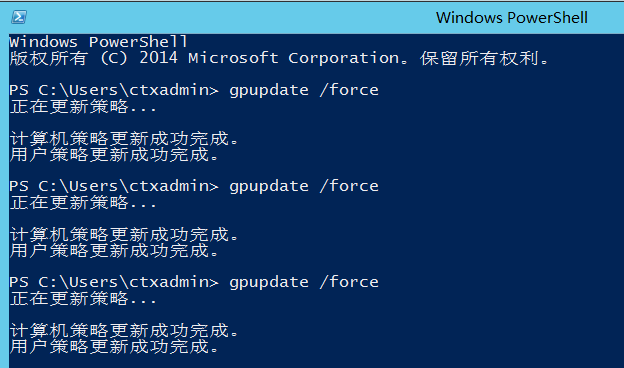Click the first gpupdate /force command
624x368 pixels.
[304, 90]
